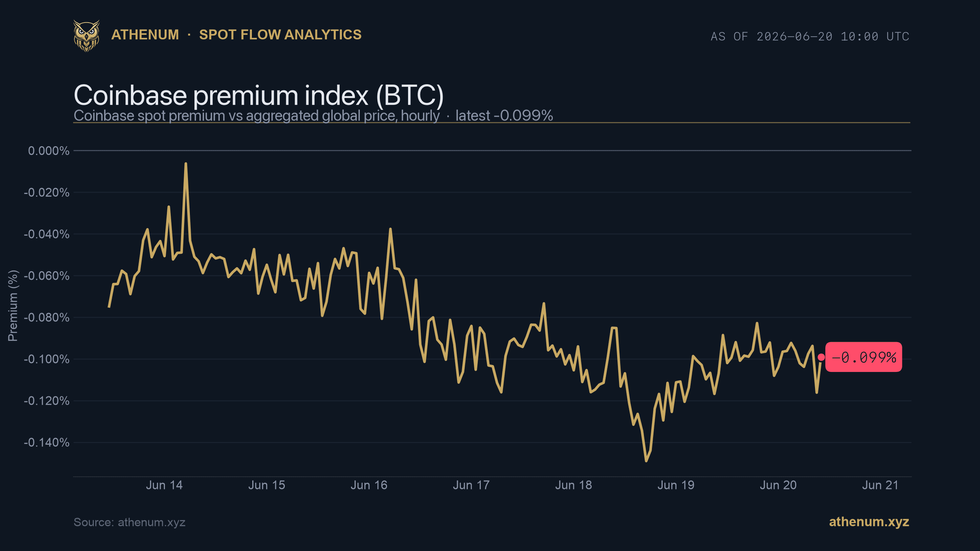Click the red latest data point marker

point(821,357)
